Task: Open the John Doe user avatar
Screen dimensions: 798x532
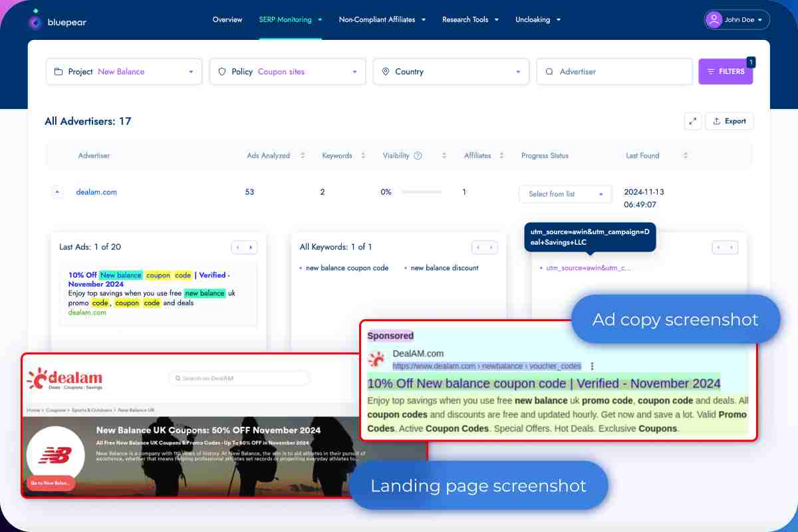Action: [x=714, y=19]
